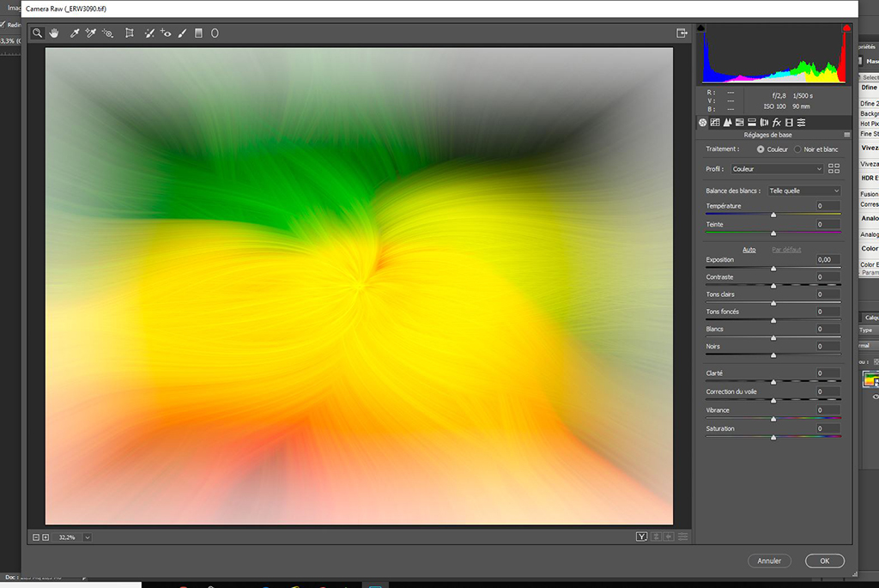Select the Hand tool
Image resolution: width=879 pixels, height=588 pixels.
pos(54,33)
